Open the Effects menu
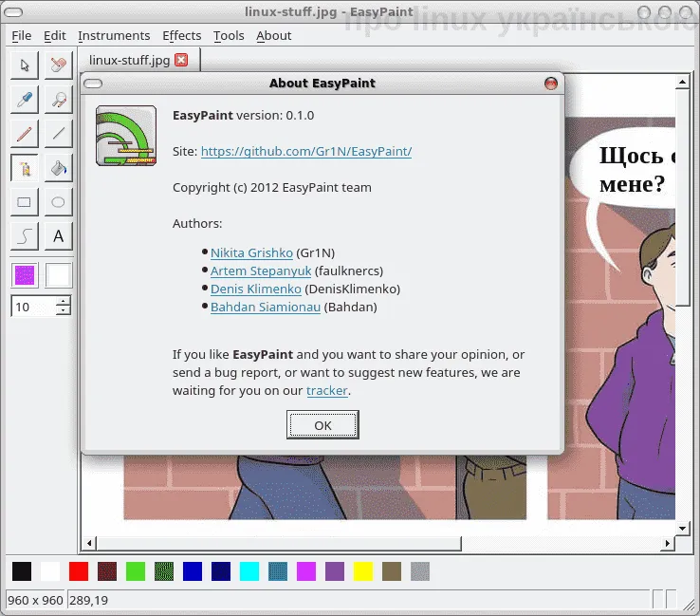 coord(182,36)
